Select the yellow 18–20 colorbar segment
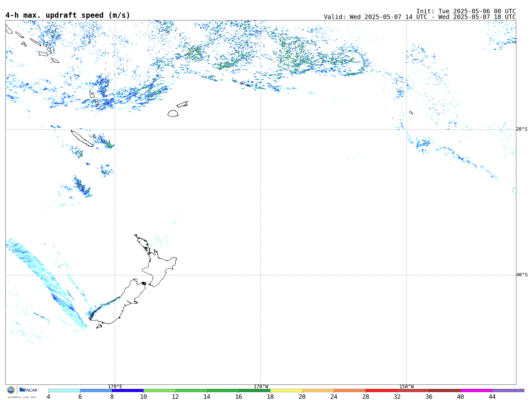 286,391
